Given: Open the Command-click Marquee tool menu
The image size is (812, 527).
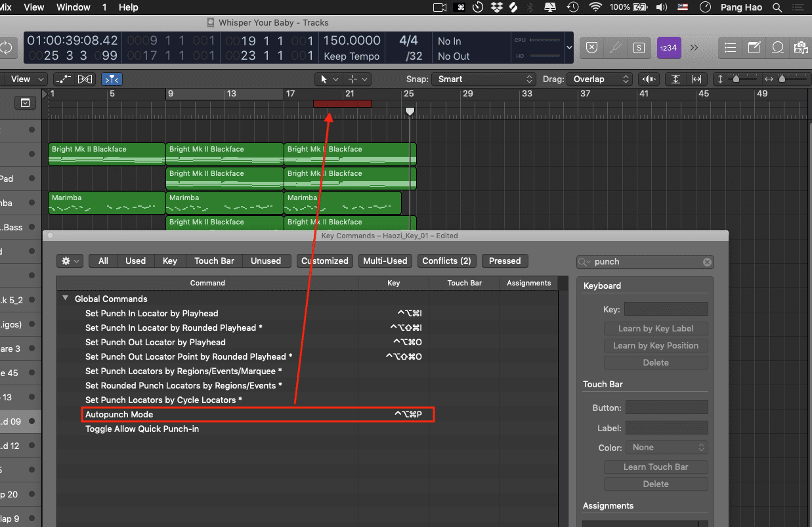Looking at the screenshot, I should tap(358, 79).
